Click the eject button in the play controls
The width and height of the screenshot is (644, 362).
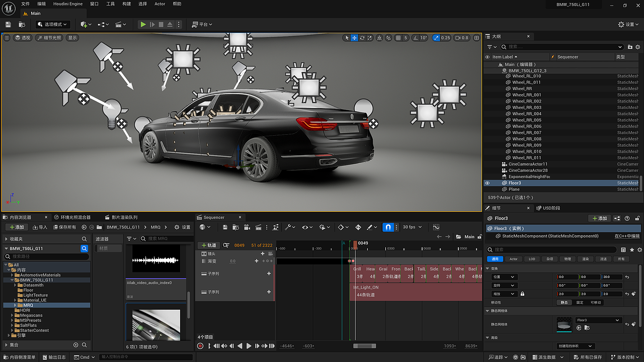(x=170, y=24)
